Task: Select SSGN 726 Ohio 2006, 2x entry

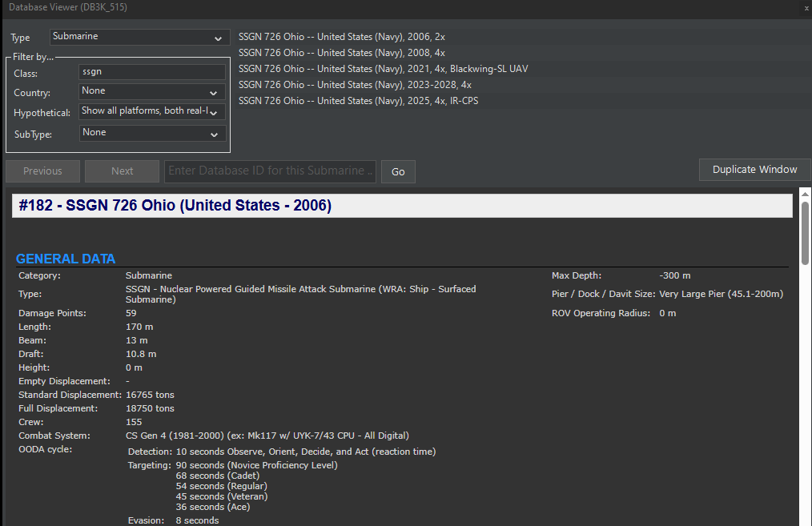Action: [342, 37]
